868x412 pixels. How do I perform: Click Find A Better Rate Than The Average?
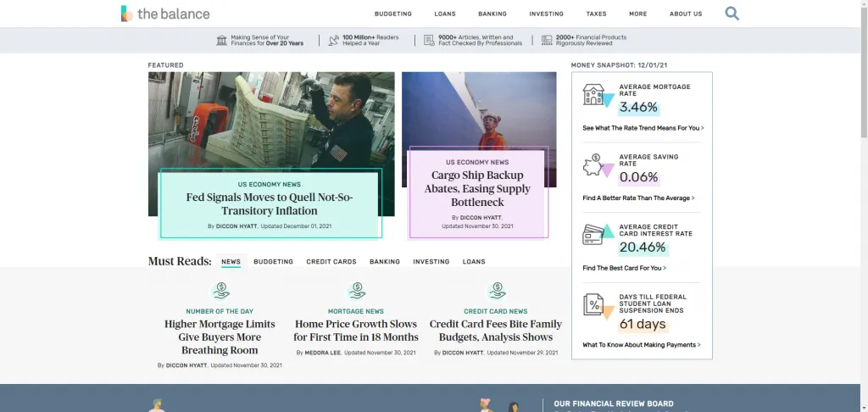point(638,198)
